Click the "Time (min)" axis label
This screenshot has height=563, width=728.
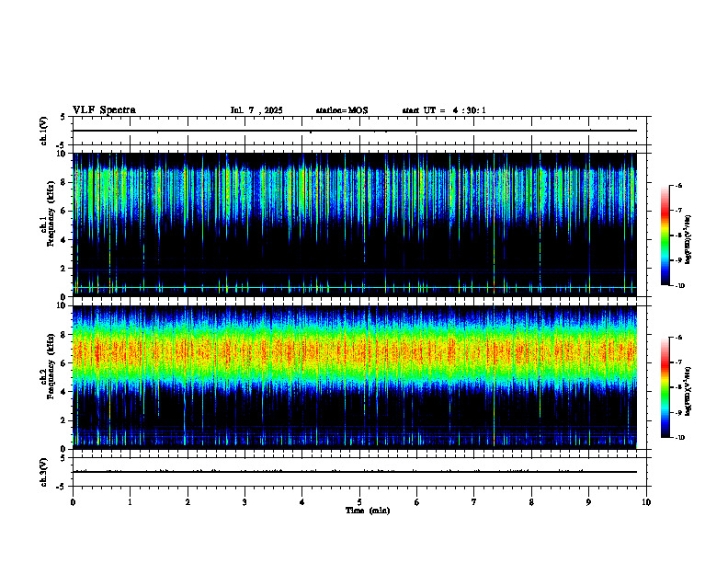tap(368, 511)
